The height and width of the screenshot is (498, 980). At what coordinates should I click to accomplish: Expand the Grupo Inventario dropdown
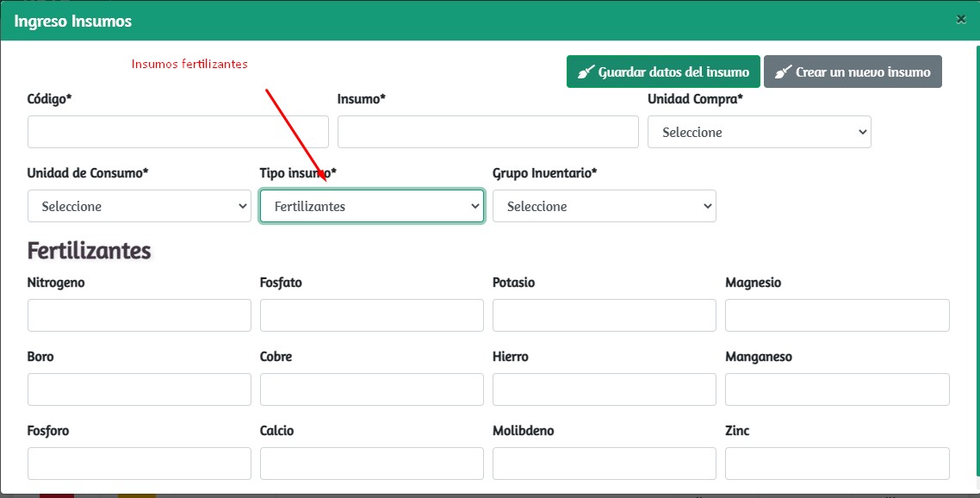tap(604, 206)
